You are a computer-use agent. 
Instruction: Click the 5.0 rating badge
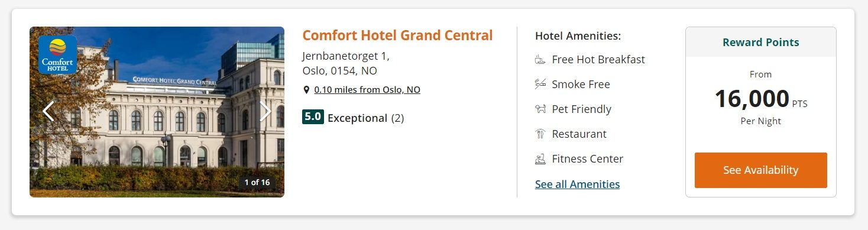coord(313,117)
